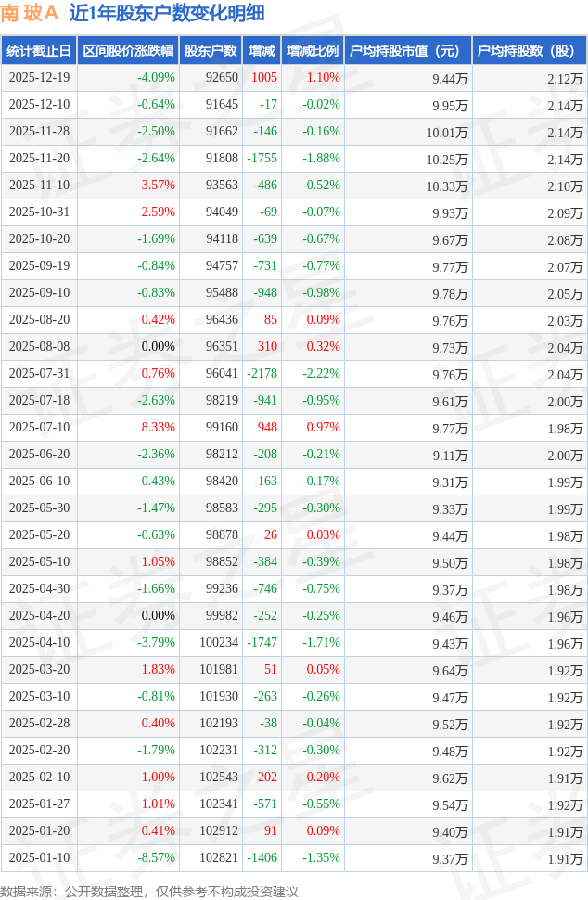Click the 户均持股市值（元） column header
Viewport: 588px width, 900px height.
[407, 51]
